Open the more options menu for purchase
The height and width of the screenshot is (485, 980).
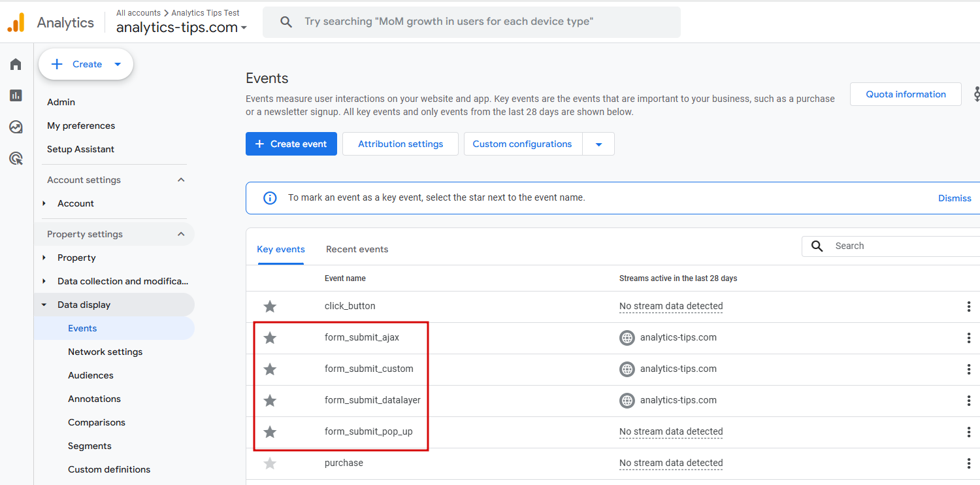968,463
